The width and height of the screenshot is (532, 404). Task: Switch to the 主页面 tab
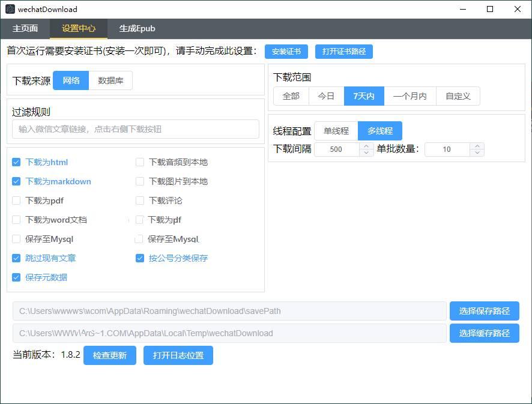pos(25,28)
